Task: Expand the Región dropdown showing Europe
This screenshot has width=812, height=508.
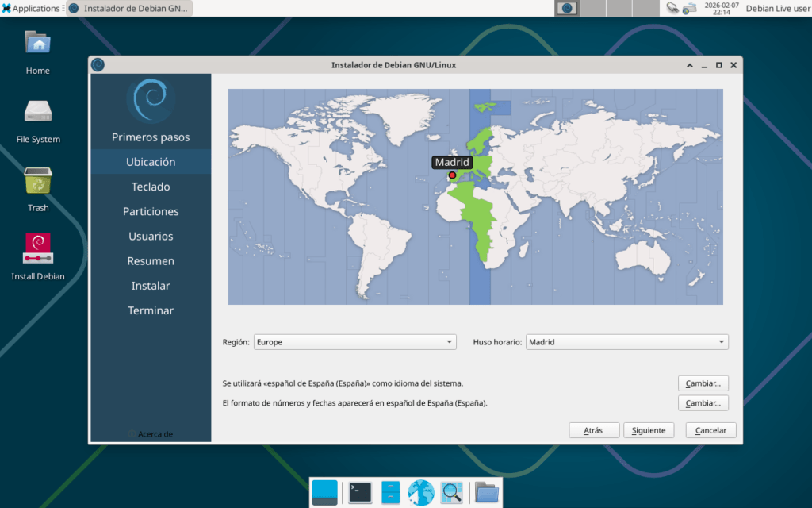Action: click(354, 342)
